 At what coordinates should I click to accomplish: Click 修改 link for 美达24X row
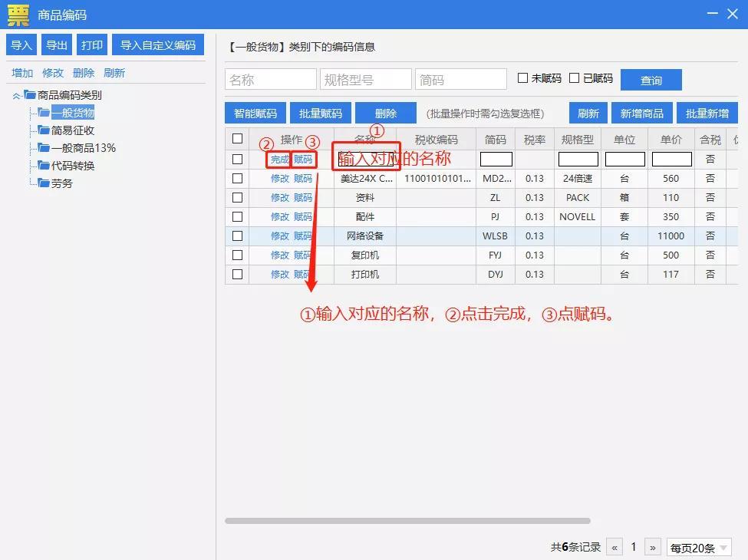279,179
